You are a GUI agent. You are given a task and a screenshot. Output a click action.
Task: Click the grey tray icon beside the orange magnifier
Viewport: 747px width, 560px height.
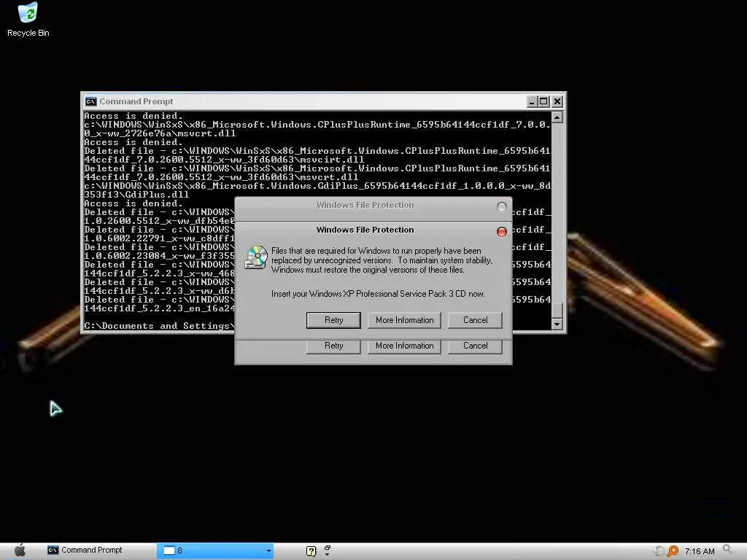tap(659, 551)
